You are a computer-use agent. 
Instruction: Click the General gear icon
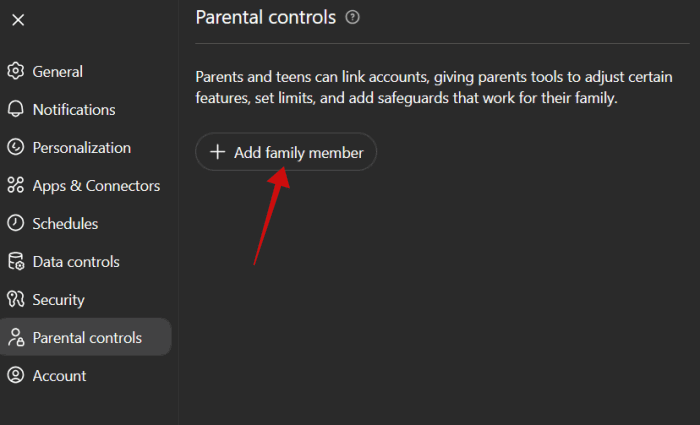pyautogui.click(x=15, y=71)
